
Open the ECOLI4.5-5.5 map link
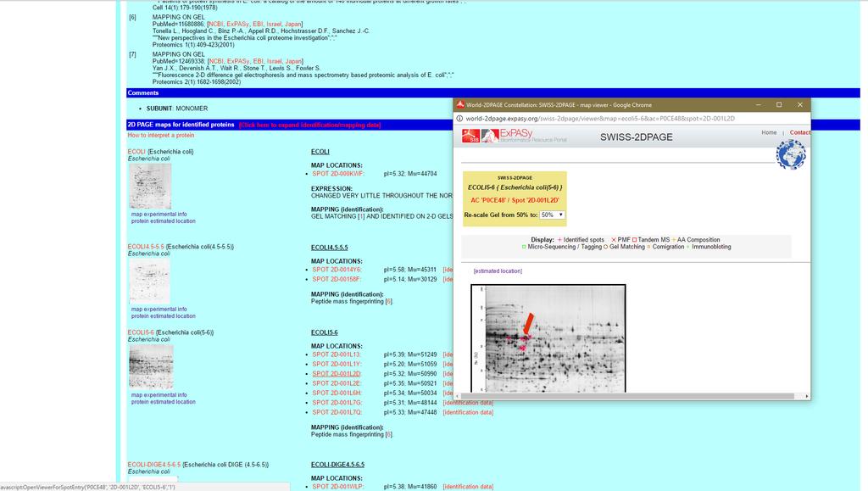[146, 247]
